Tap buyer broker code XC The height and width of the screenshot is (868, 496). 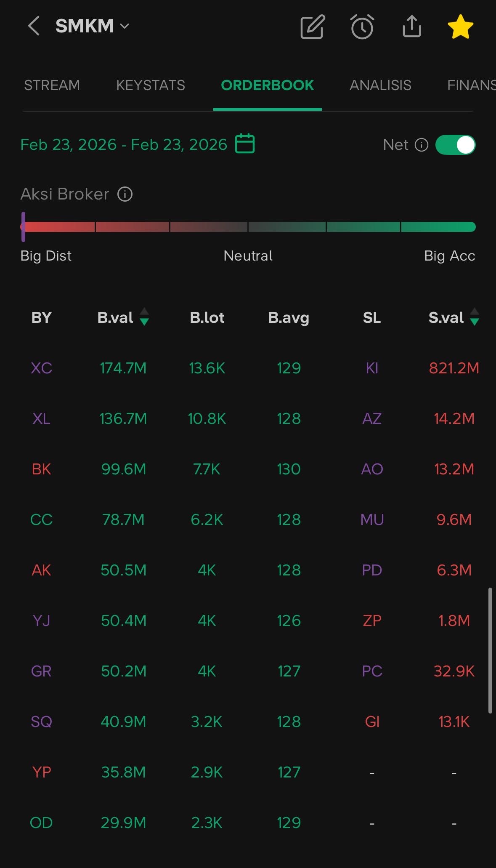(x=41, y=368)
